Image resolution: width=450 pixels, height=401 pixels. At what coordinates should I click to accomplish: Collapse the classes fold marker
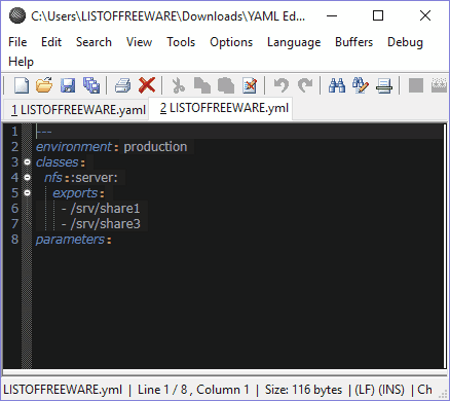click(27, 162)
